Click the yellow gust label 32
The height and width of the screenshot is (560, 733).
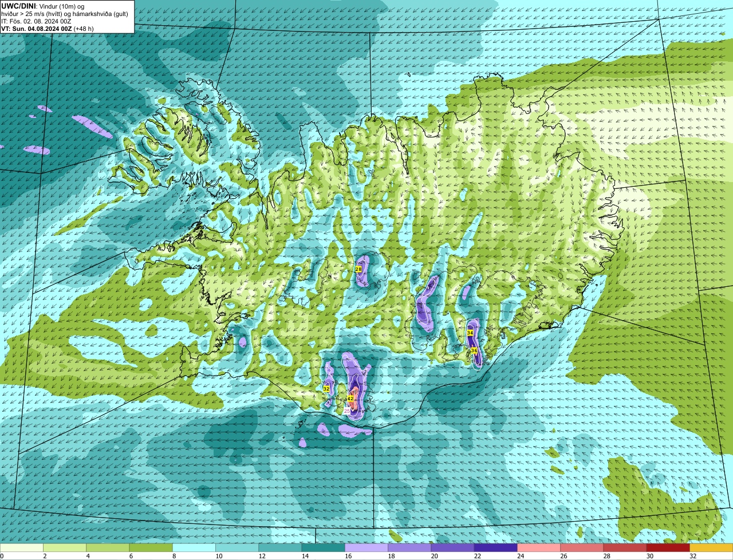tap(326, 389)
